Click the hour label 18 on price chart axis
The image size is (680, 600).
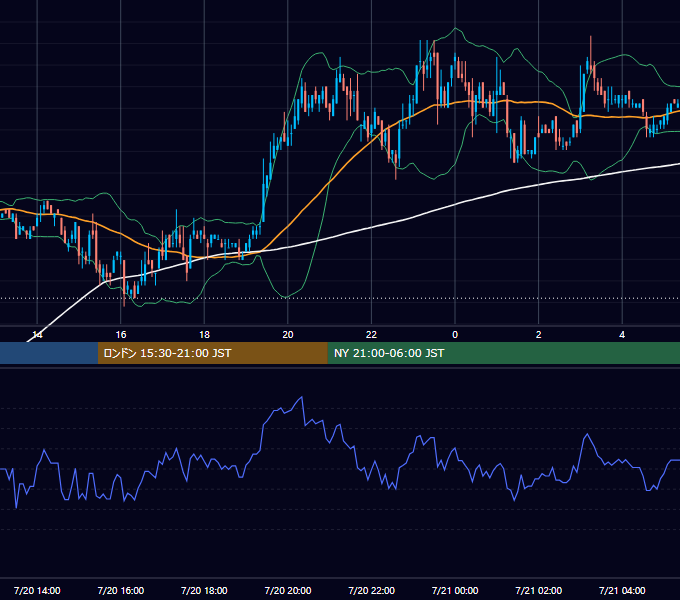pyautogui.click(x=204, y=335)
